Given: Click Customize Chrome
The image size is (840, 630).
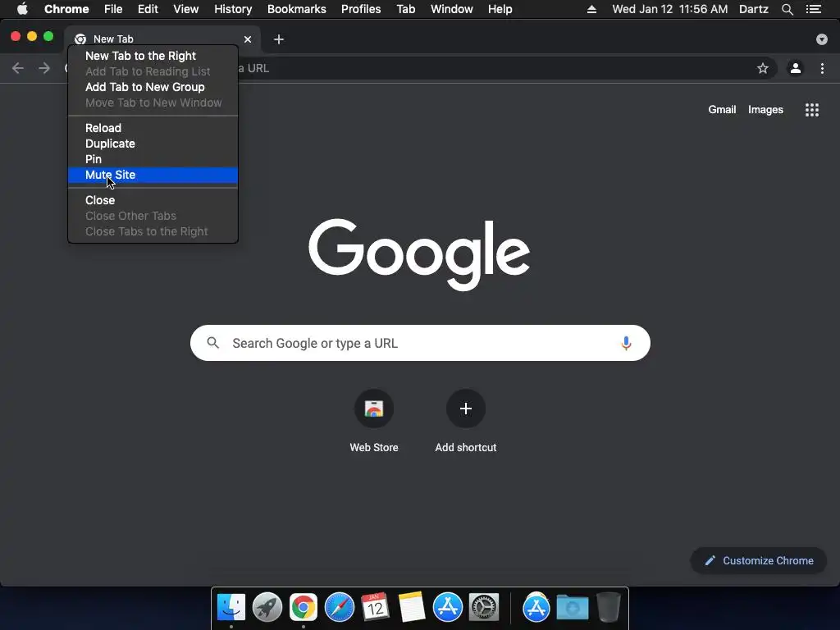Looking at the screenshot, I should point(759,560).
